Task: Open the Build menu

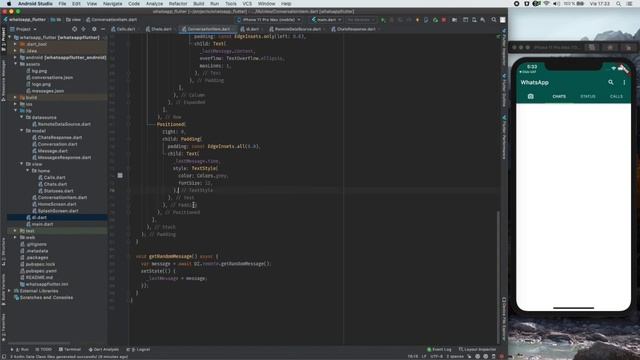Action: [x=199, y=4]
